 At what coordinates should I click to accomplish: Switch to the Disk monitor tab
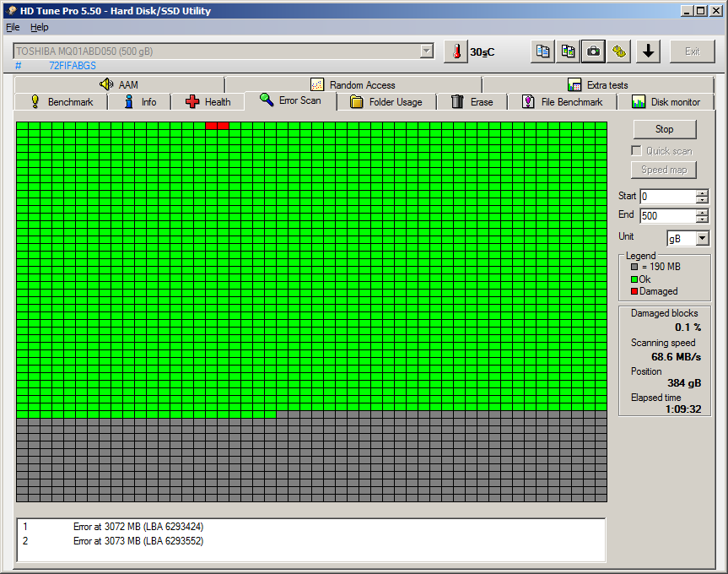pos(666,101)
